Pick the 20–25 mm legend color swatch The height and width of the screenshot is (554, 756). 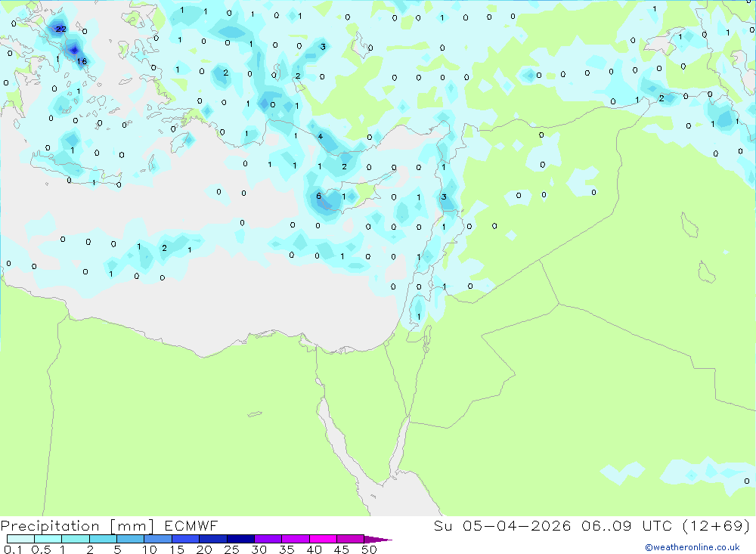tap(213, 539)
